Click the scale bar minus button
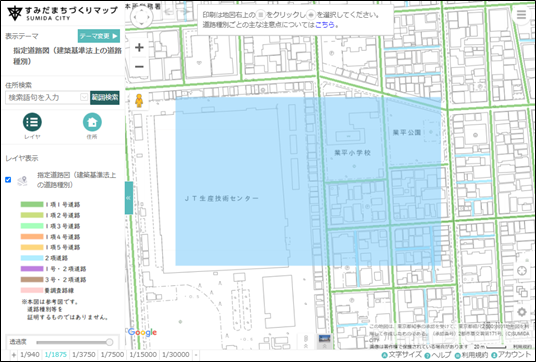The height and width of the screenshot is (362, 536). coord(196,355)
